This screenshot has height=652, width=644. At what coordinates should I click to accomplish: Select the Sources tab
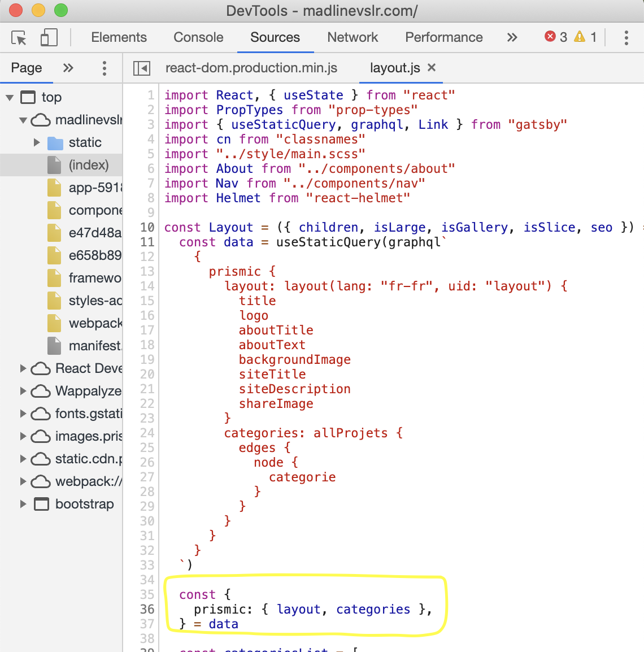pos(275,37)
